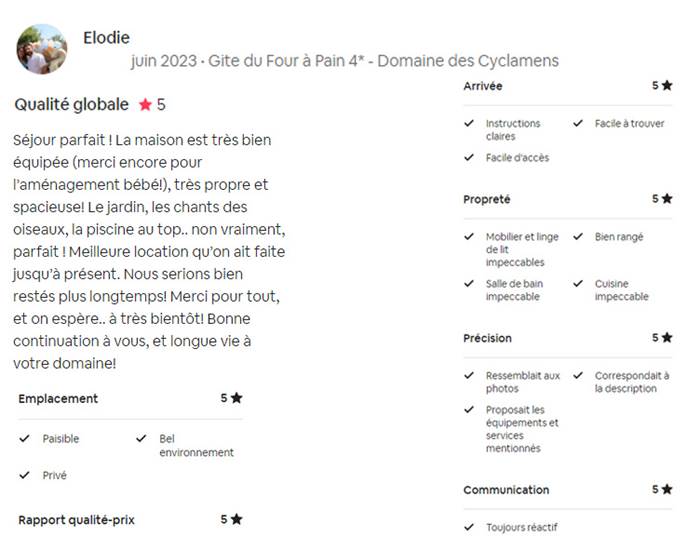The width and height of the screenshot is (700, 550).
Task: Click the Séjour parfait review text
Action: coord(149,251)
